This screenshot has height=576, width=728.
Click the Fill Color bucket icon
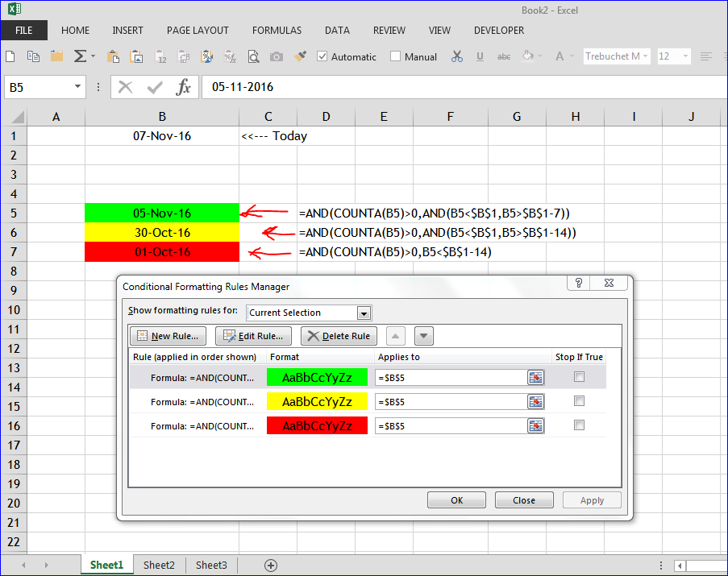coord(527,56)
